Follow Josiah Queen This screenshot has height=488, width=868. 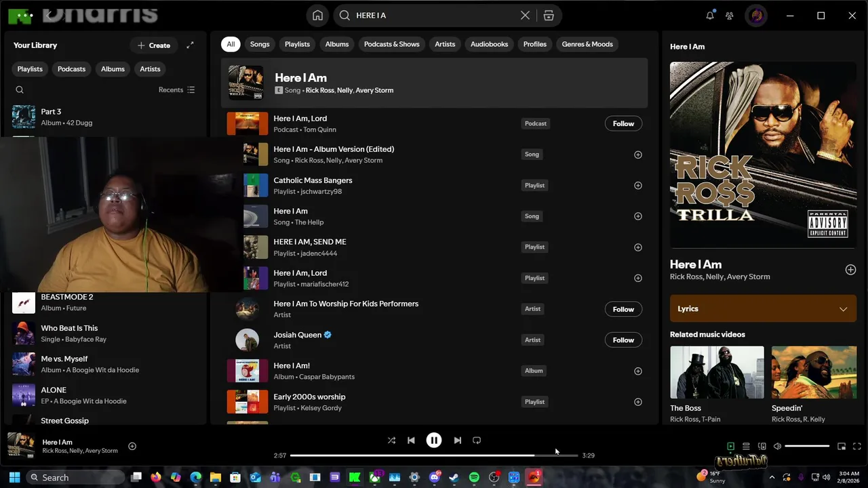click(623, 340)
